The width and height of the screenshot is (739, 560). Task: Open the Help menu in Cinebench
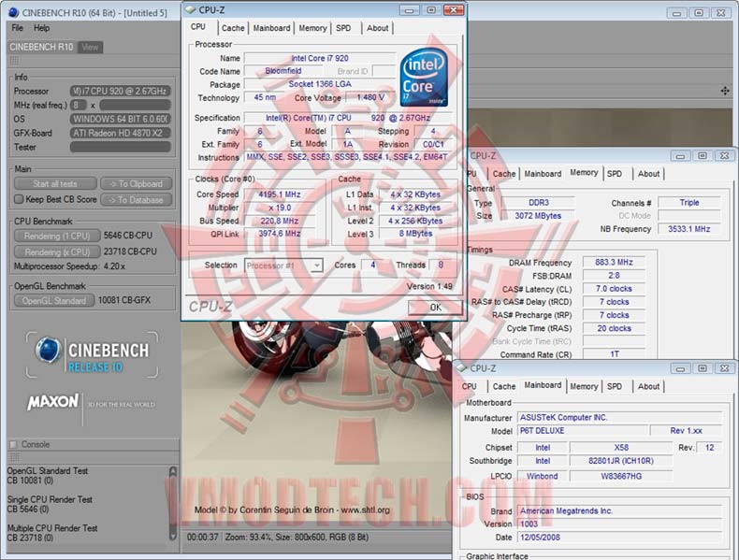click(x=41, y=28)
